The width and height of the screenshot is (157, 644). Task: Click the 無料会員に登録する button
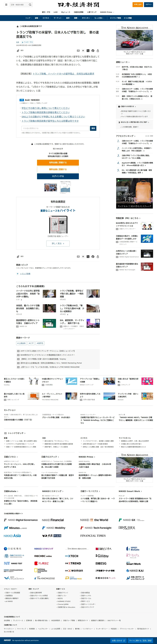[x=58, y=169]
